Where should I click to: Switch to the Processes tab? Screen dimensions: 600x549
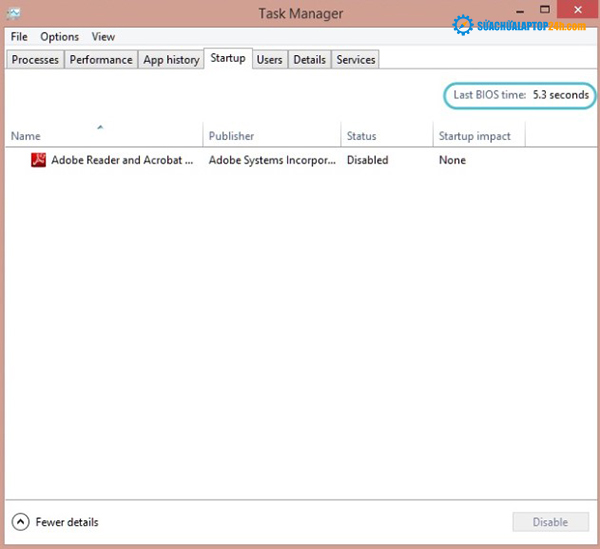point(35,60)
